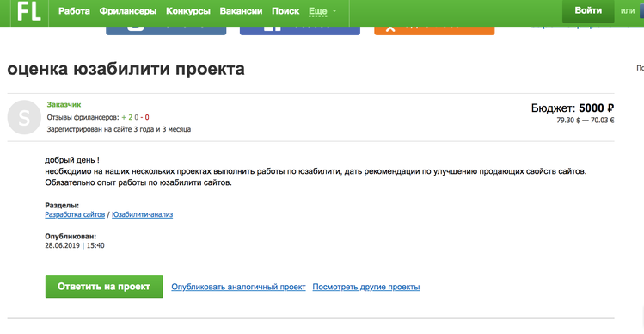
Task: Click the greeting text добрый день !
Action: tap(72, 160)
